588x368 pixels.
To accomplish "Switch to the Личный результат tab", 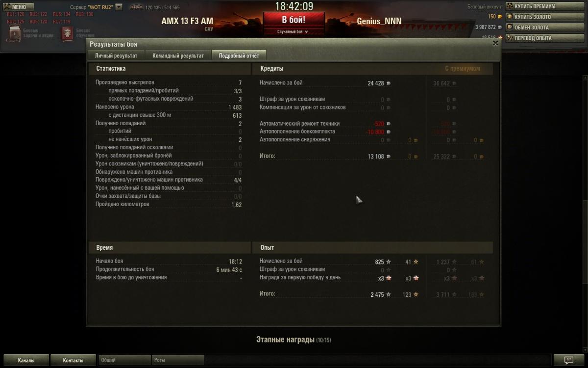I will pyautogui.click(x=117, y=55).
